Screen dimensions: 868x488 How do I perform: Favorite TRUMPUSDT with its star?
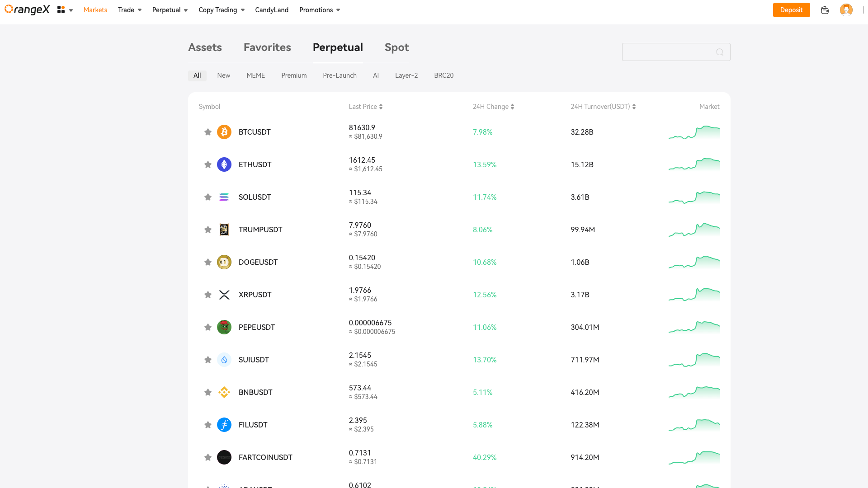208,230
